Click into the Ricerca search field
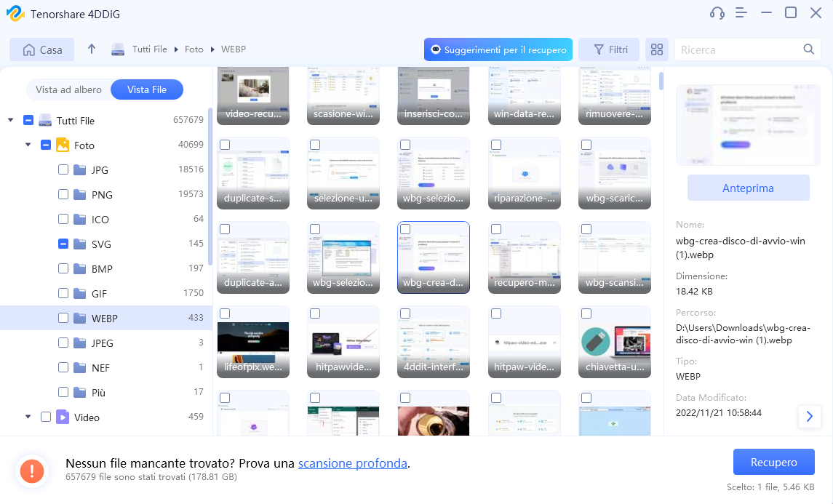 (738, 49)
